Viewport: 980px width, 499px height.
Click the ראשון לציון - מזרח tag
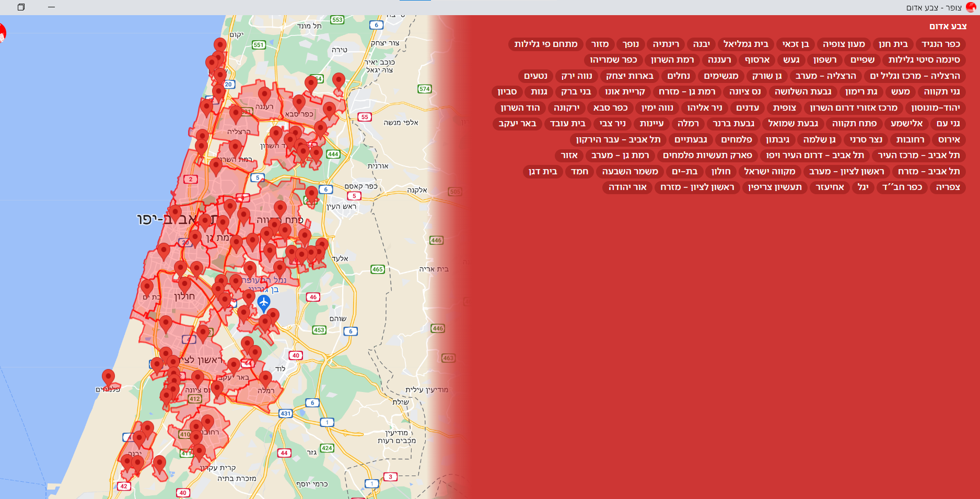point(697,187)
